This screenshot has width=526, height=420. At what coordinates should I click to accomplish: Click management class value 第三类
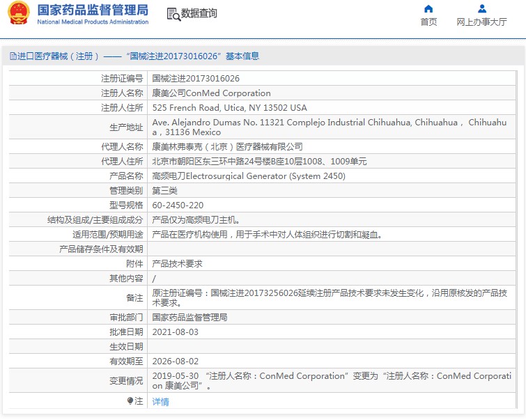[164, 191]
